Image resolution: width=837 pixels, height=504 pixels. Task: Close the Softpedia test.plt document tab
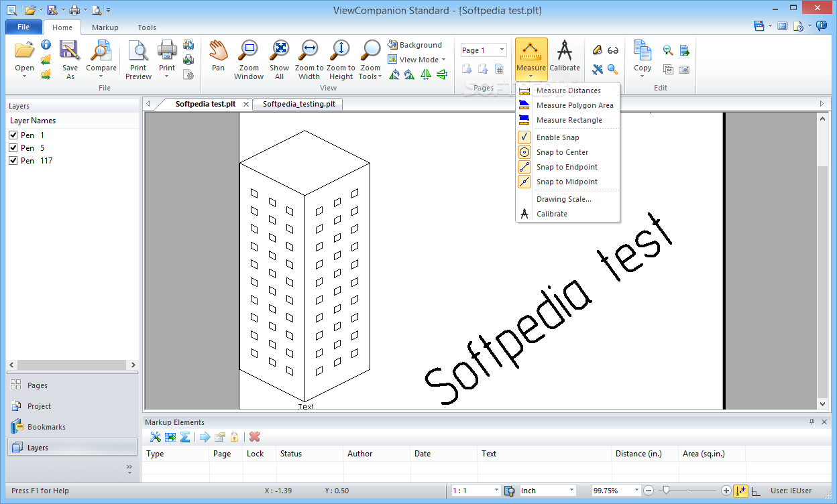point(246,104)
